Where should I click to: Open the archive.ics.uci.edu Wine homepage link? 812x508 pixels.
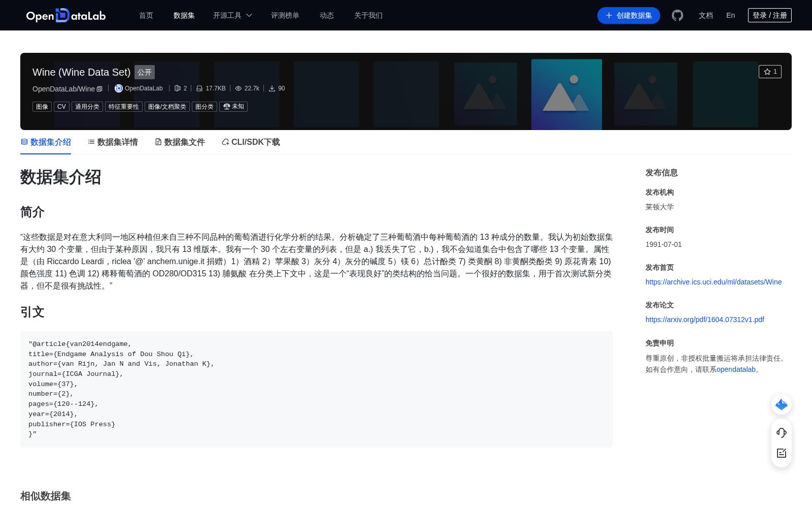tap(714, 282)
